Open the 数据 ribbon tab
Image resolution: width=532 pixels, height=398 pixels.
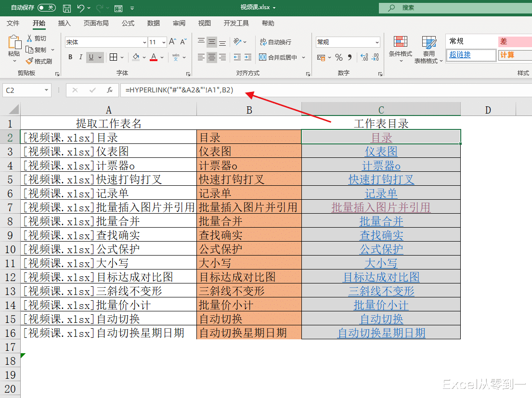coord(153,23)
